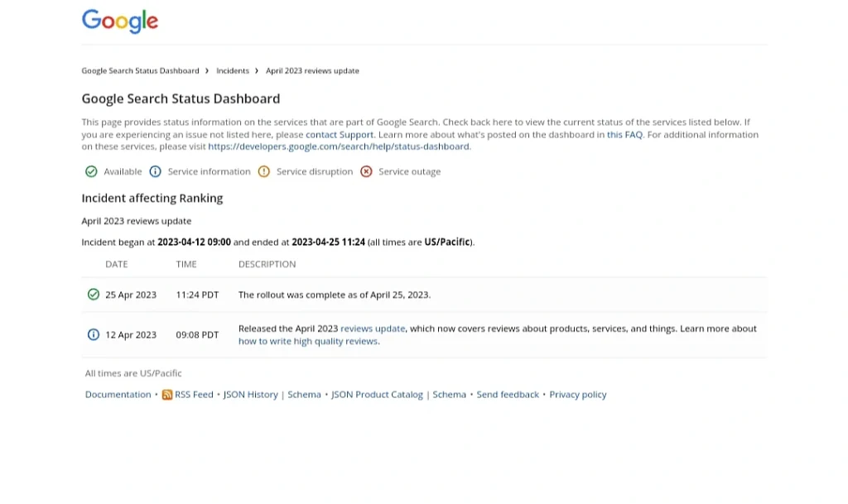Click the DESCRIPTION column header
Image resolution: width=848 pixels, height=504 pixels.
[267, 264]
